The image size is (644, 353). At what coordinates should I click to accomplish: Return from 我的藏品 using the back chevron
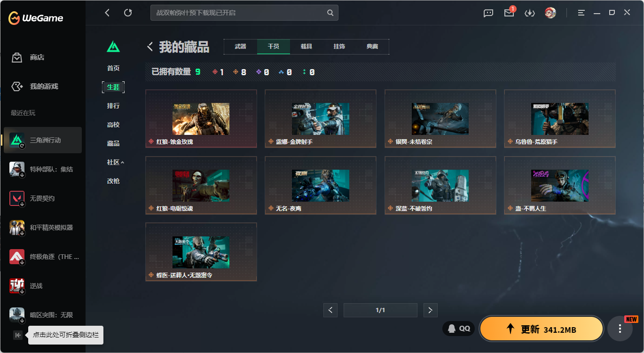150,47
